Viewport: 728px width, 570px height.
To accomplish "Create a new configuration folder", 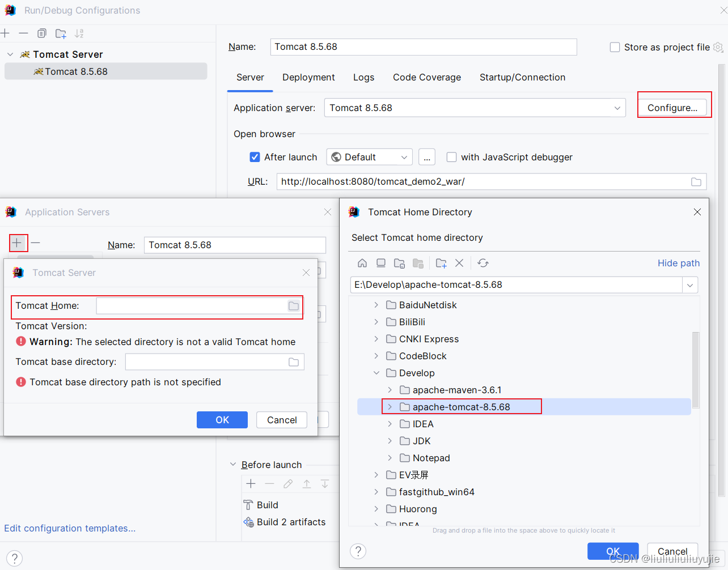I will click(61, 33).
